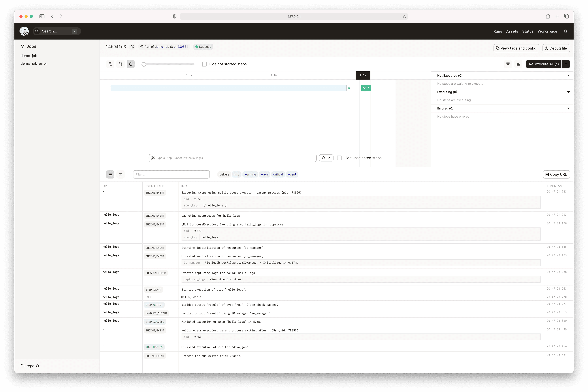588x392 pixels.
Task: Switch to flat Gantt view icon
Action: pyautogui.click(x=110, y=64)
